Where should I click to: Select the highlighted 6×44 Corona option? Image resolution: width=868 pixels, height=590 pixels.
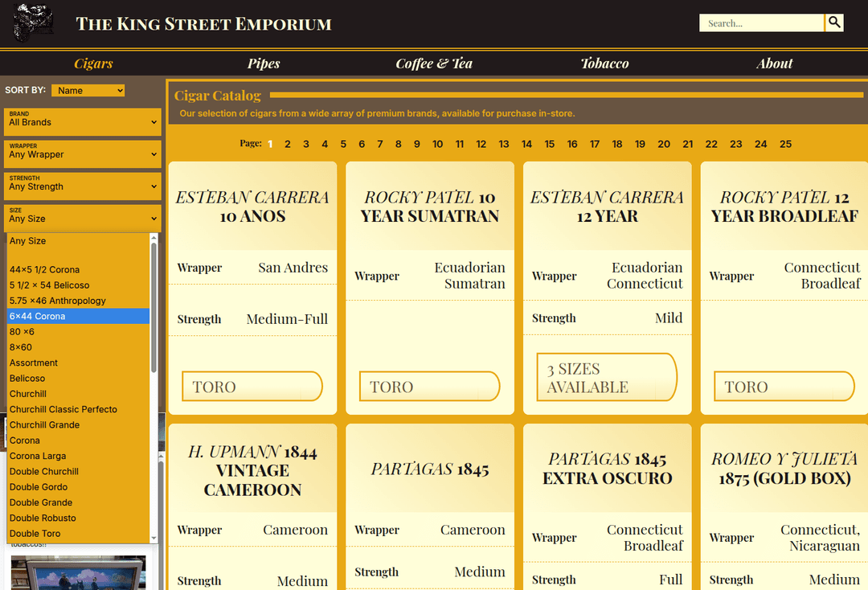coord(78,316)
